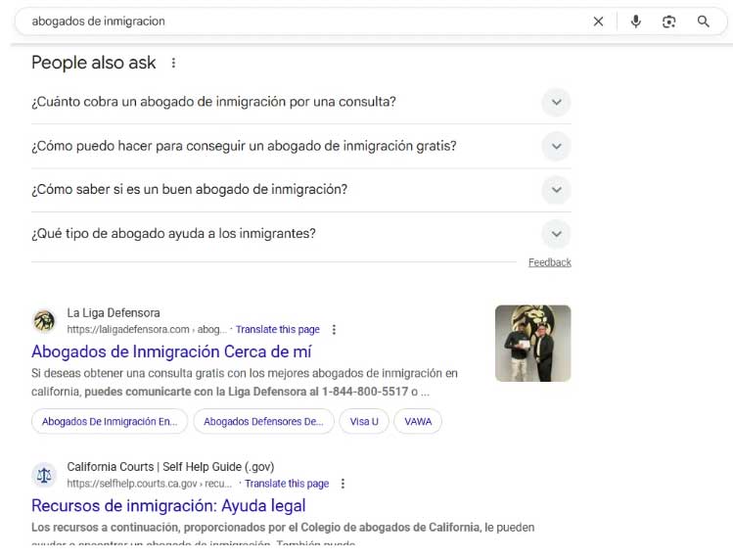Open Abogados de Inmigración Cerca de mí

pos(171,351)
